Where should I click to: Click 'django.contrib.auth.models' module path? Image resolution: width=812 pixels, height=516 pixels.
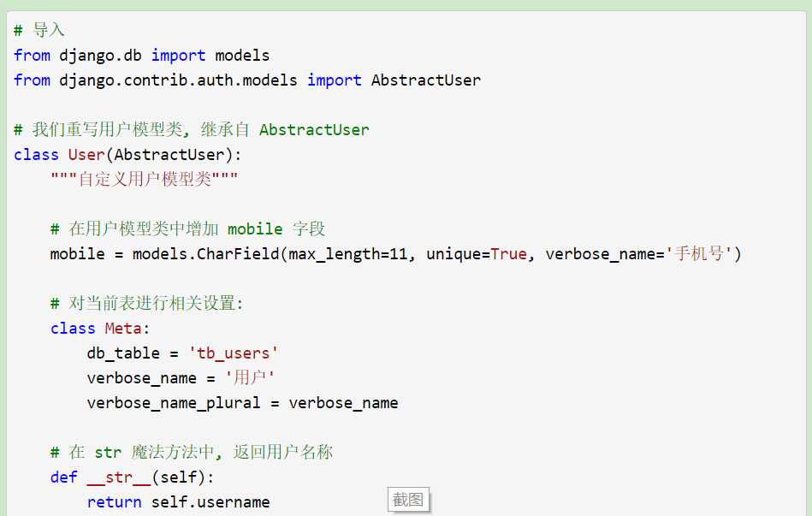click(x=178, y=80)
